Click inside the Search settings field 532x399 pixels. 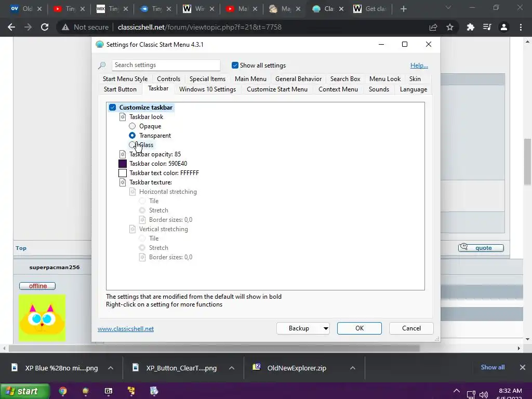coord(166,65)
